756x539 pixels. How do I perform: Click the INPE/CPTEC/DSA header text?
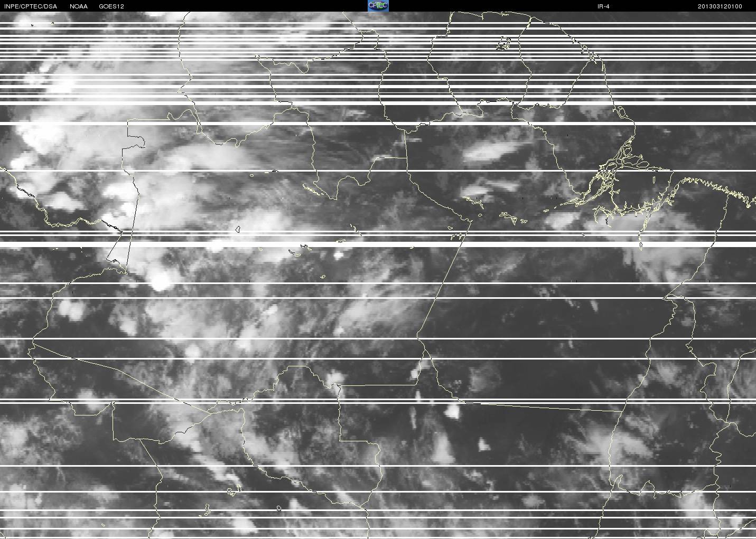click(x=30, y=6)
